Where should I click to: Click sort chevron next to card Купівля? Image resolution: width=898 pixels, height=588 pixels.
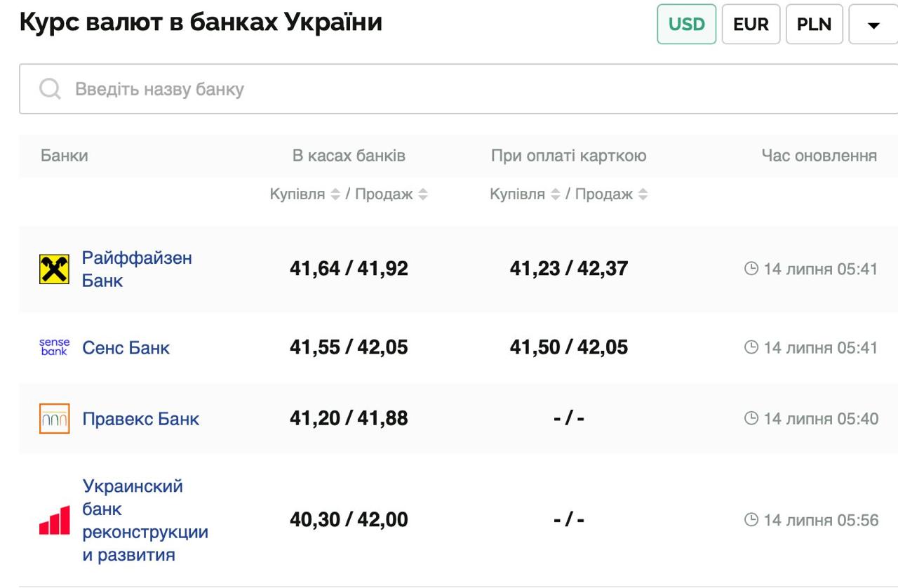pos(556,194)
